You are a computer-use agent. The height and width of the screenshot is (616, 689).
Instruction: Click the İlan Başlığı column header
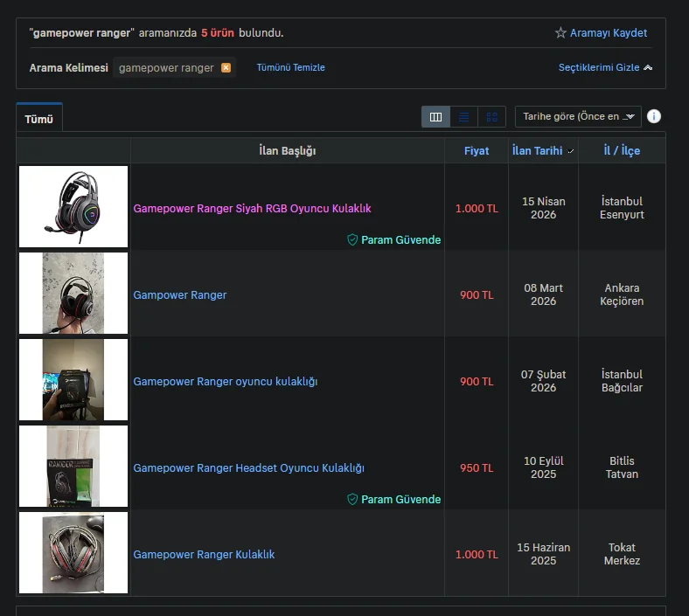click(288, 151)
